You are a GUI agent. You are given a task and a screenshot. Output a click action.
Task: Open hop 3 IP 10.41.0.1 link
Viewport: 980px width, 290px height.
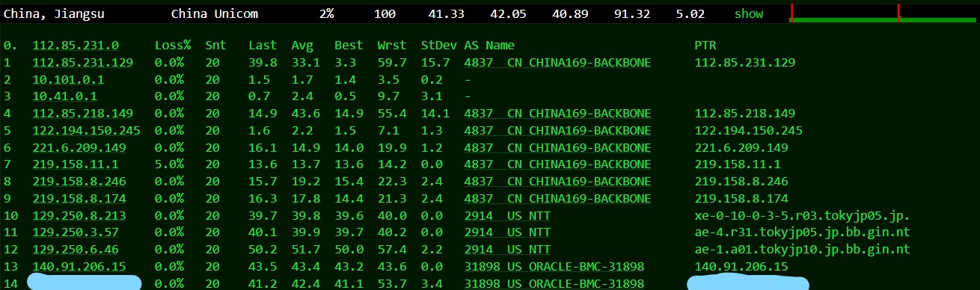point(65,96)
